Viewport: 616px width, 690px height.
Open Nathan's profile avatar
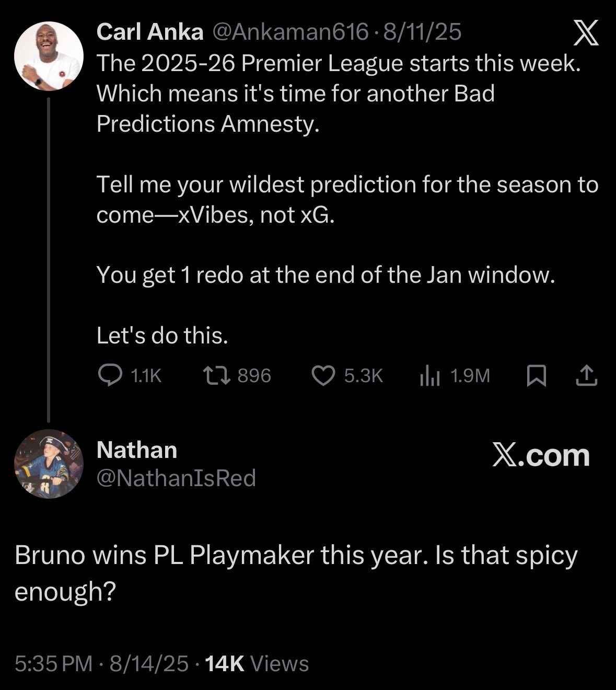click(49, 464)
